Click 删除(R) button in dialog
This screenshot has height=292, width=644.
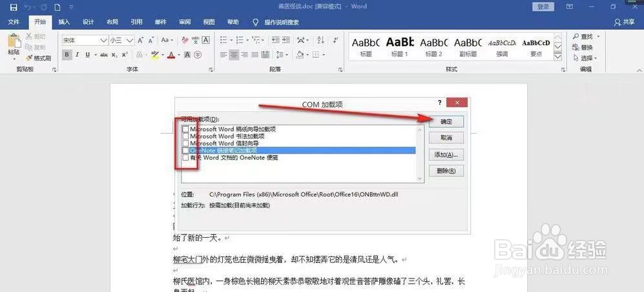[446, 171]
